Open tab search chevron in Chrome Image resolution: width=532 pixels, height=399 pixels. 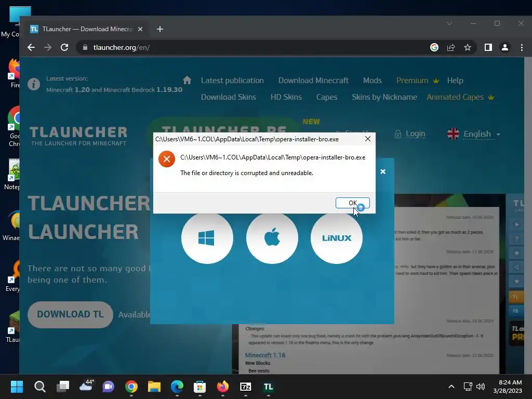(x=449, y=23)
